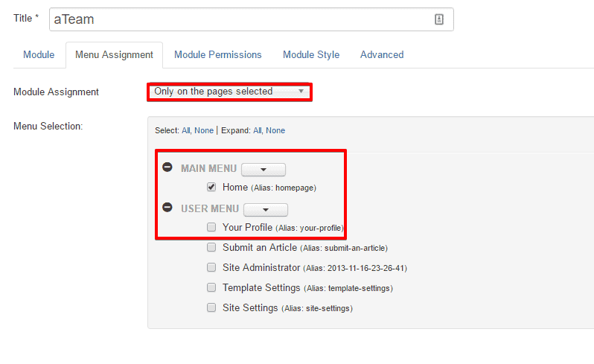Select the Template Settings checkbox
594x364 pixels.
[x=211, y=287]
